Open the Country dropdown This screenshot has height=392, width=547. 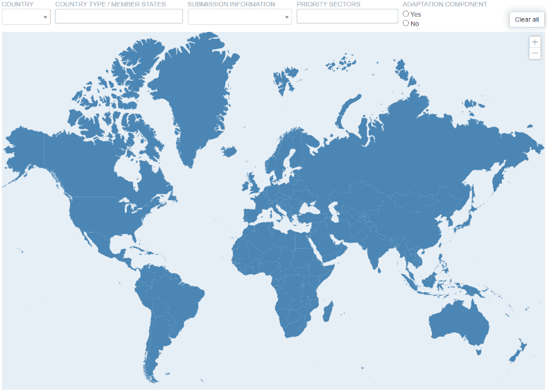tap(26, 17)
